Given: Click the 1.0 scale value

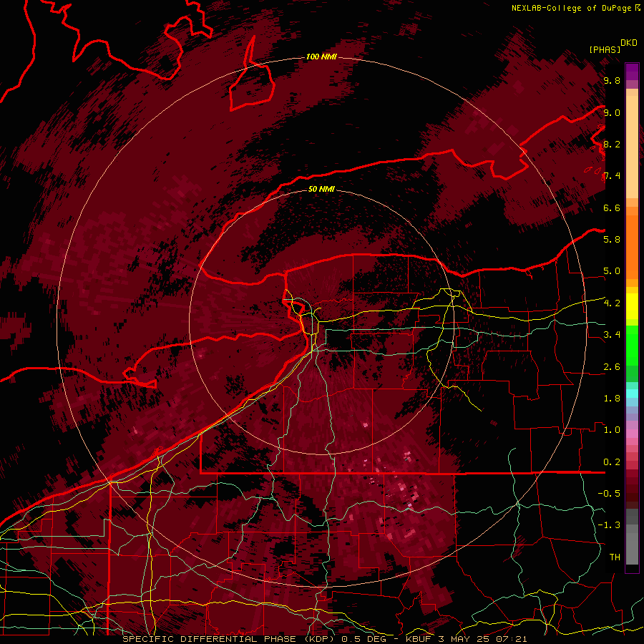Looking at the screenshot, I should [x=612, y=430].
